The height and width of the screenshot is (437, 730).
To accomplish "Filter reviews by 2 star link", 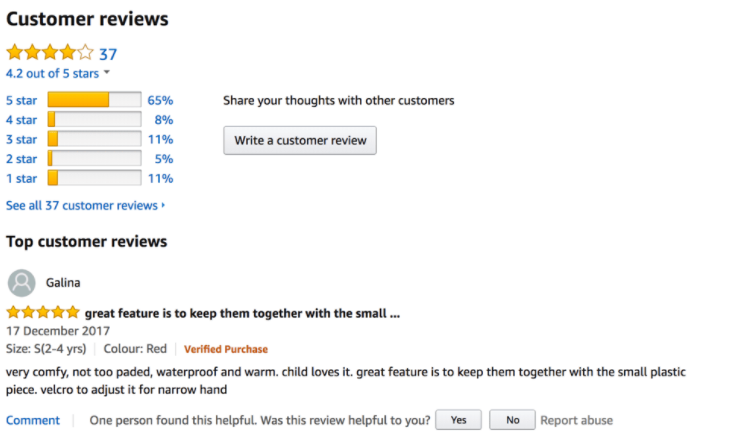I will coord(21,159).
